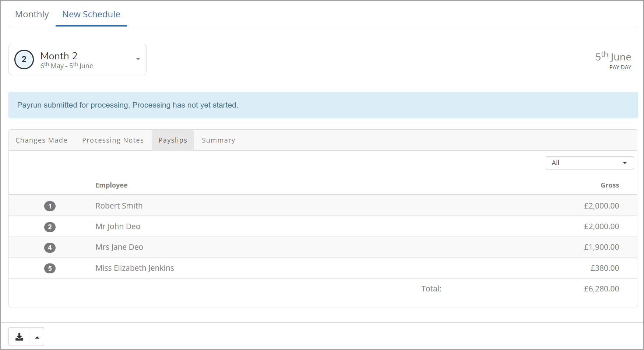The height and width of the screenshot is (350, 644).
Task: Open Miss Elizabeth Jenkins's payslip
Action: [x=134, y=268]
